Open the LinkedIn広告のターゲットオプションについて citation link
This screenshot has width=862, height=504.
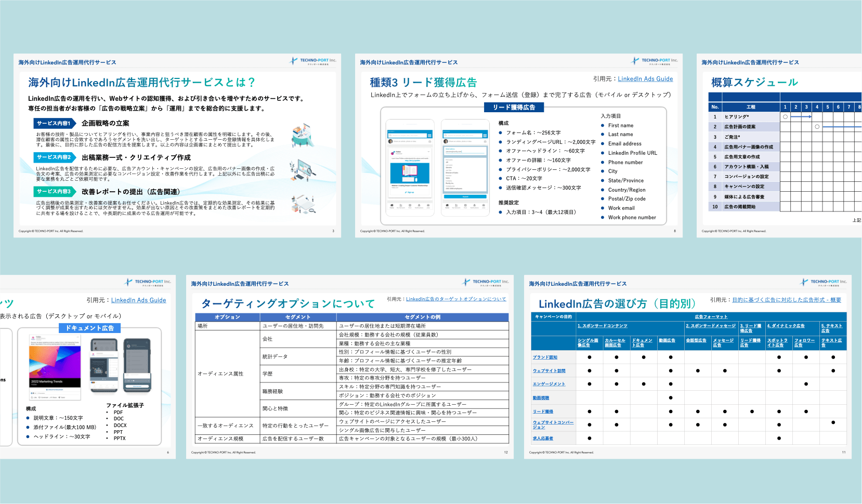click(455, 299)
